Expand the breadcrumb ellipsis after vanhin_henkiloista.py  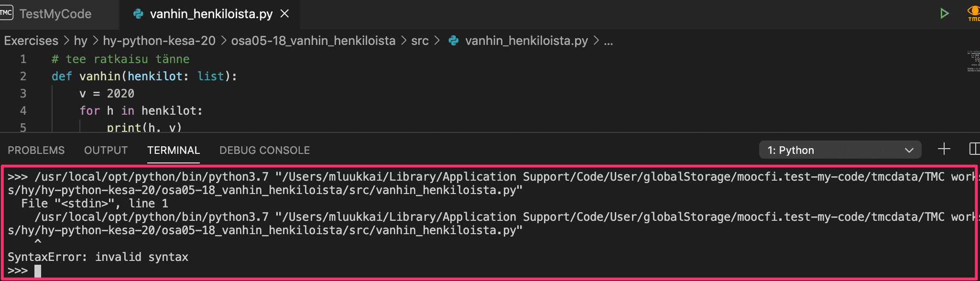coord(608,41)
